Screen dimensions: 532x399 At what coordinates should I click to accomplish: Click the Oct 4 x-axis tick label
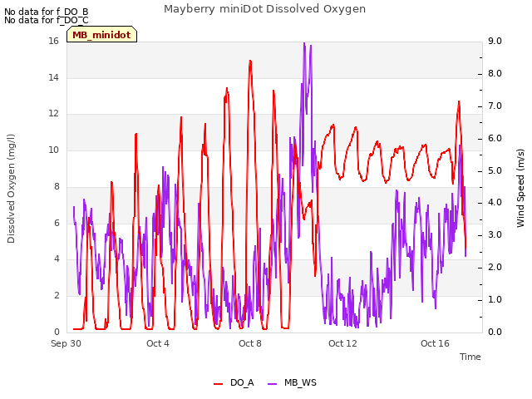coord(158,343)
